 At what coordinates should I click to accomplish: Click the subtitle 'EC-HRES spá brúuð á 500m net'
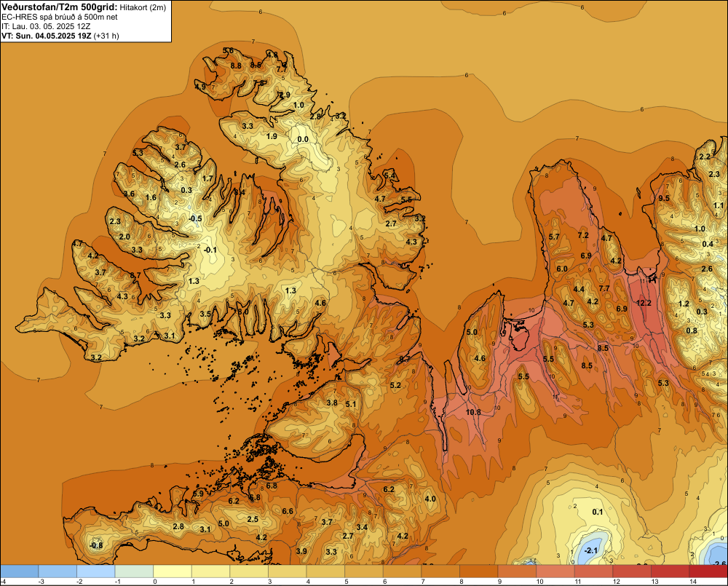[60, 17]
